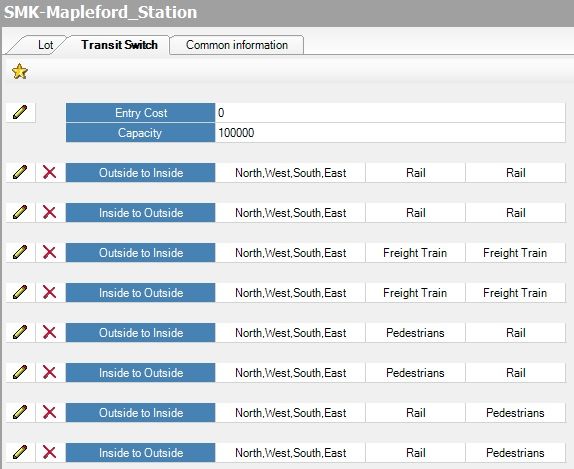The width and height of the screenshot is (574, 469).
Task: Edit Inside to Outside Rail-to-Rail row
Action: tap(20, 212)
